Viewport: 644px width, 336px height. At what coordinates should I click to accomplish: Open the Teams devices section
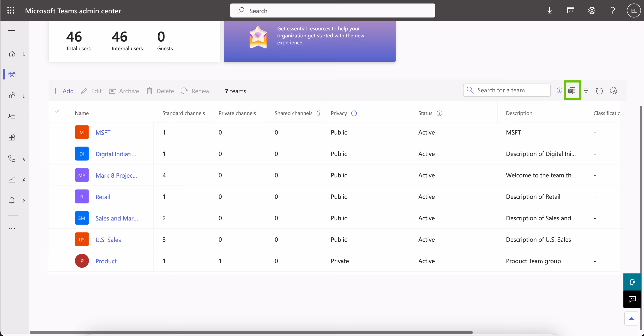click(x=11, y=116)
